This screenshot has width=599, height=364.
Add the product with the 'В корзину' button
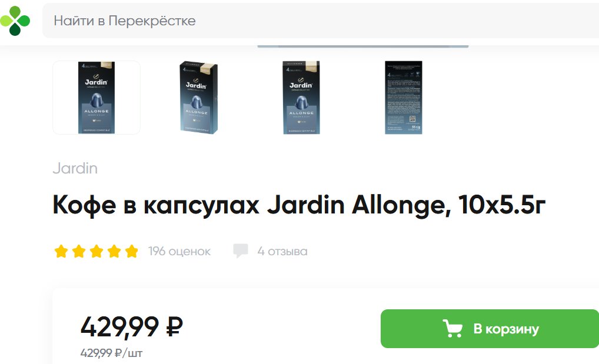490,329
